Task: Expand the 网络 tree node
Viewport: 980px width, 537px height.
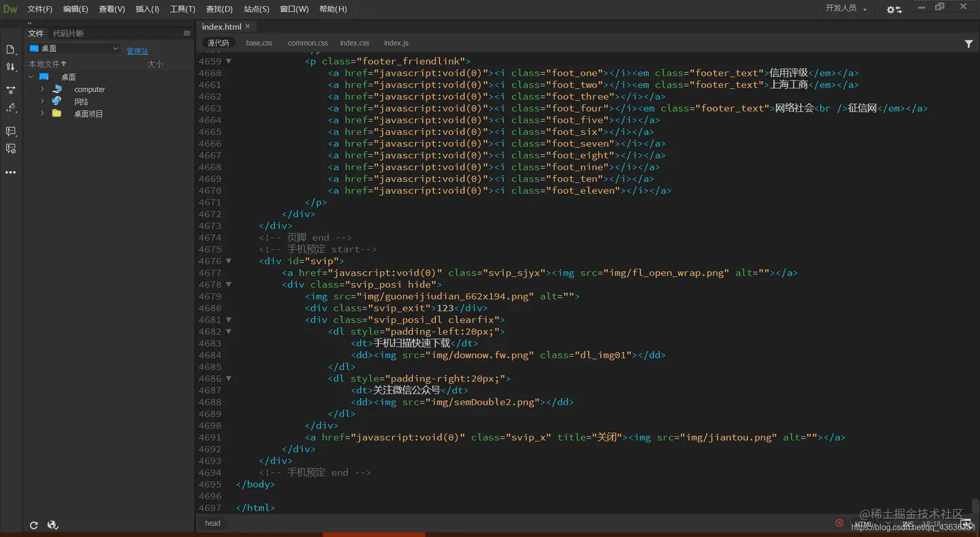Action: [x=42, y=101]
